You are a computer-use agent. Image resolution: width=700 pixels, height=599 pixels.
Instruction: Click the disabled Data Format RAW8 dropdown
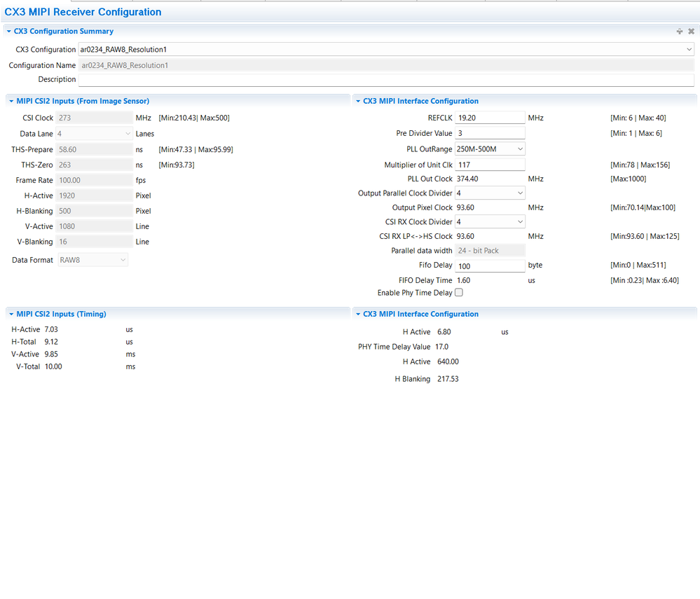pos(92,260)
